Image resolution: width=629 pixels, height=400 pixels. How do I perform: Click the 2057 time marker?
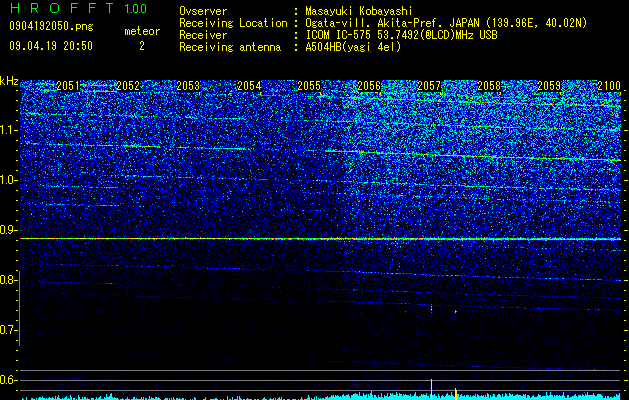(429, 86)
